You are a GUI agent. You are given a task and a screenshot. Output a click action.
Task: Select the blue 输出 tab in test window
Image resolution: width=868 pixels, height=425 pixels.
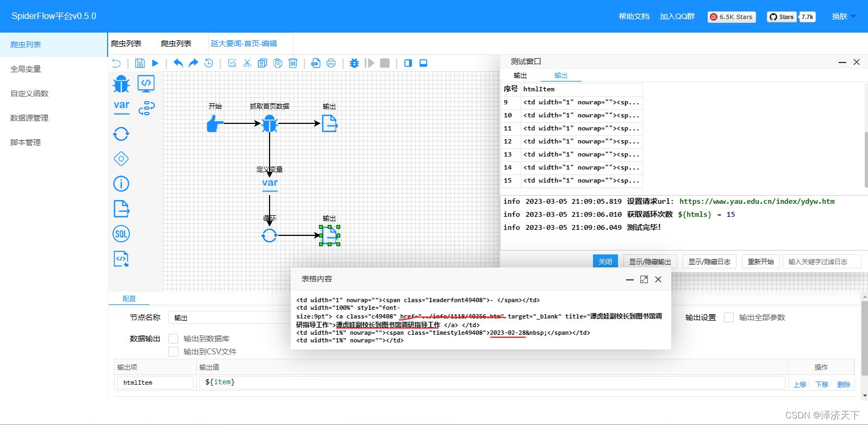[561, 76]
